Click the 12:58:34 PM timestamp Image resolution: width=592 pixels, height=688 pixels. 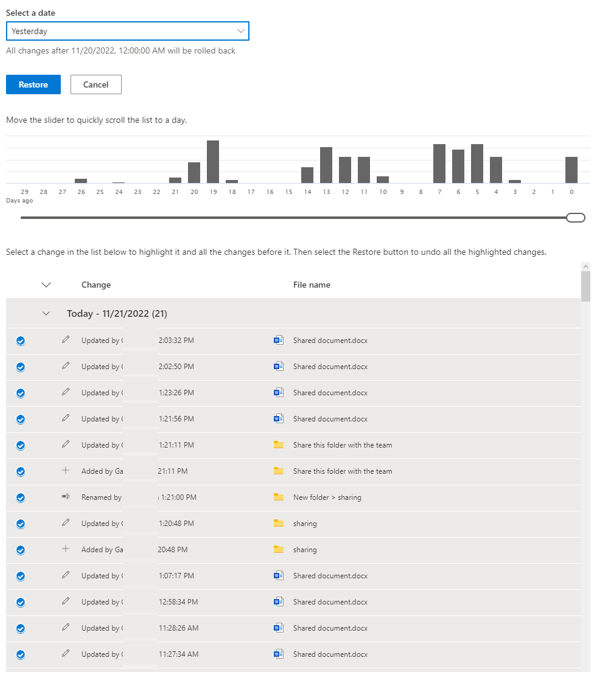coord(178,602)
